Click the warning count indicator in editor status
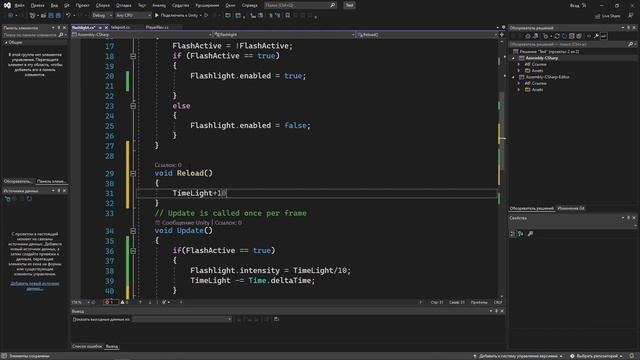640x360 pixels. (x=124, y=302)
